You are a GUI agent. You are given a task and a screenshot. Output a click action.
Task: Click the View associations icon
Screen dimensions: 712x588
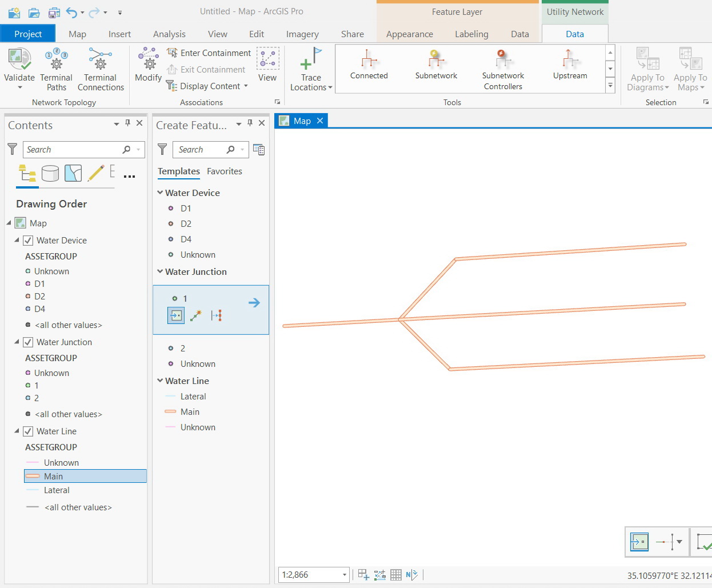point(267,59)
